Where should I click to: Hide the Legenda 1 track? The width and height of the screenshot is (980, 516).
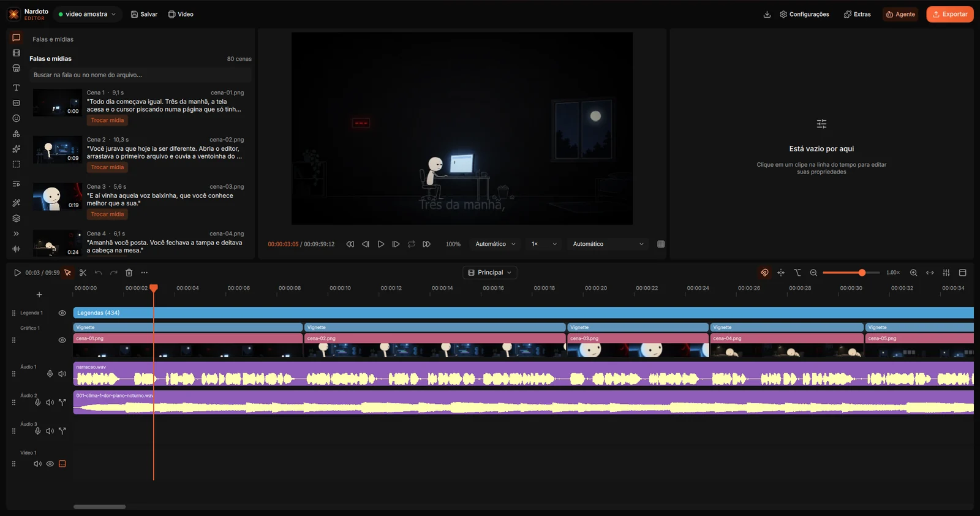pyautogui.click(x=62, y=313)
